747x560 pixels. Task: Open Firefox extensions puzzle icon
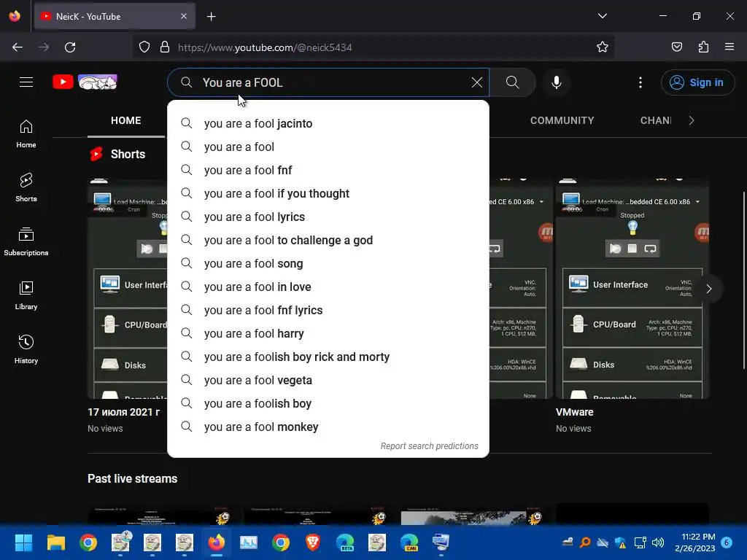click(703, 47)
